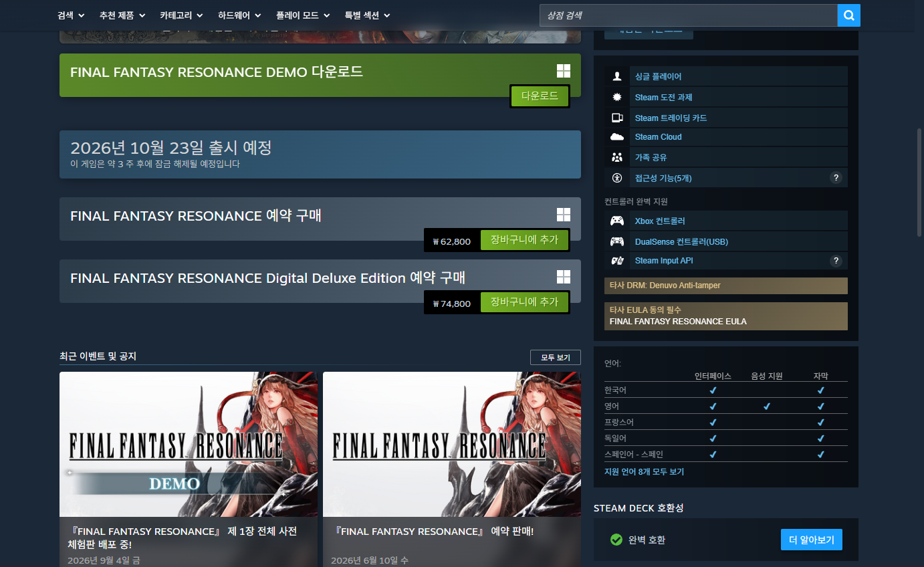Click the 완벽 호환 compatibility text
Viewport: 924px width, 567px height.
pos(647,540)
